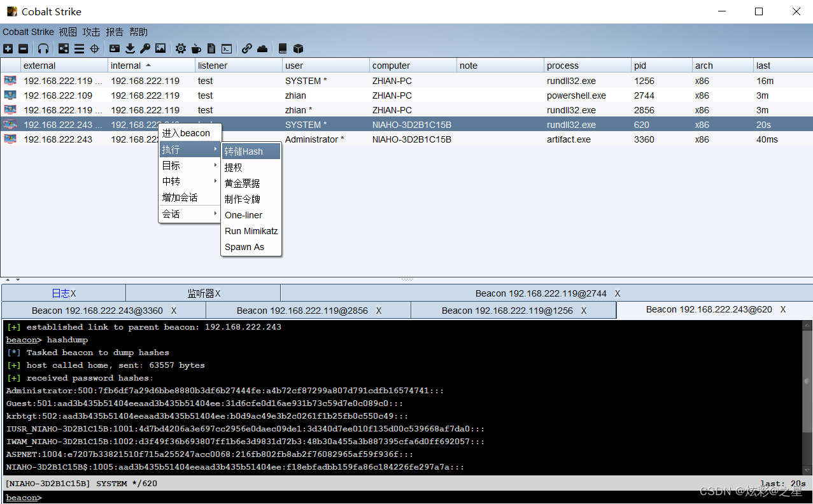Click the session icon of the powershell.exe row
This screenshot has height=504, width=813.
[x=10, y=95]
